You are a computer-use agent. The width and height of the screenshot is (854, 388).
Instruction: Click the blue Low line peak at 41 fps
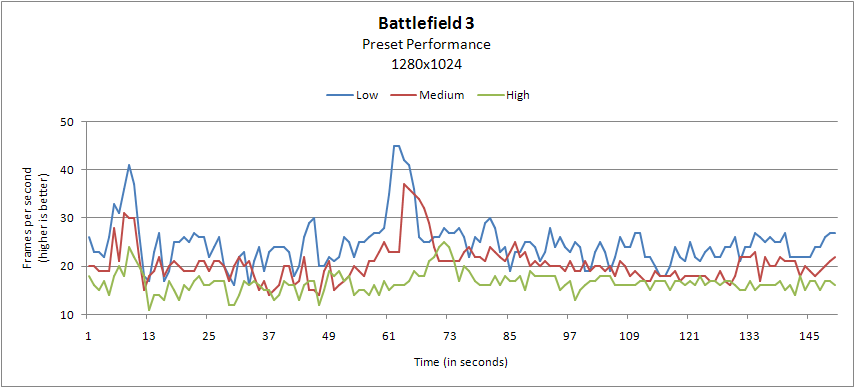coord(129,165)
